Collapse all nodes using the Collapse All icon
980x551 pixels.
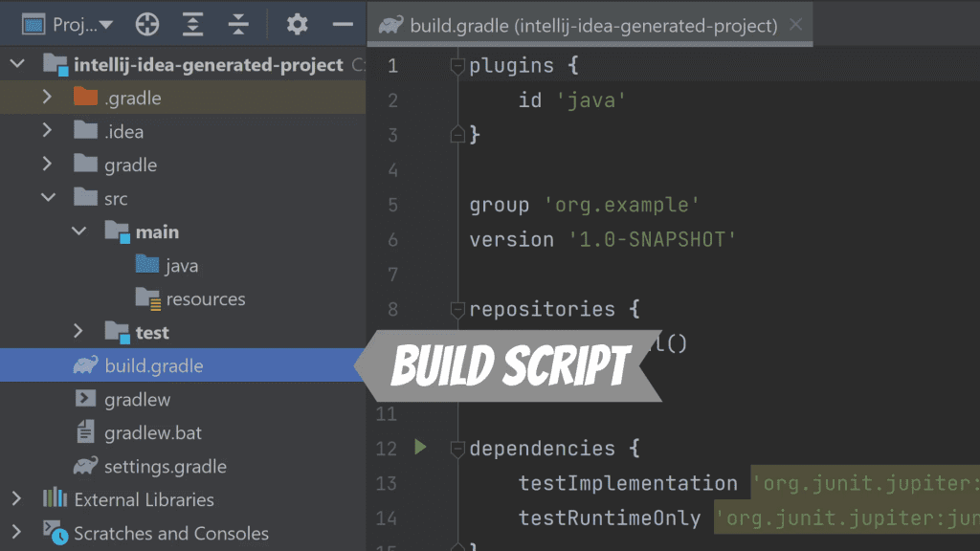click(x=238, y=24)
